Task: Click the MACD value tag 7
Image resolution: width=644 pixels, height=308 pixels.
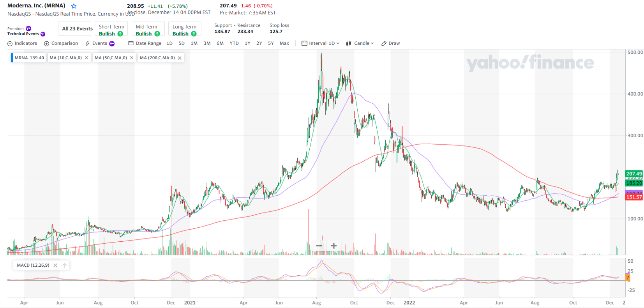Action: pyautogui.click(x=628, y=278)
